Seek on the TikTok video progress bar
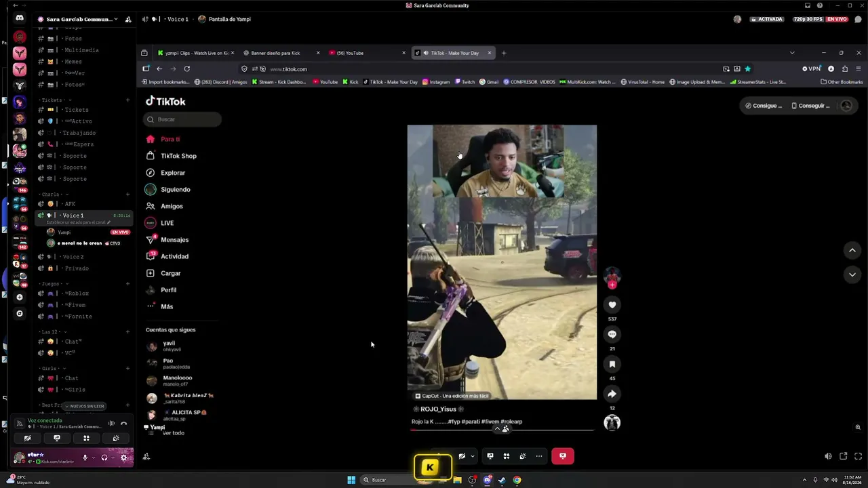Viewport: 868px width, 488px height. (502, 430)
